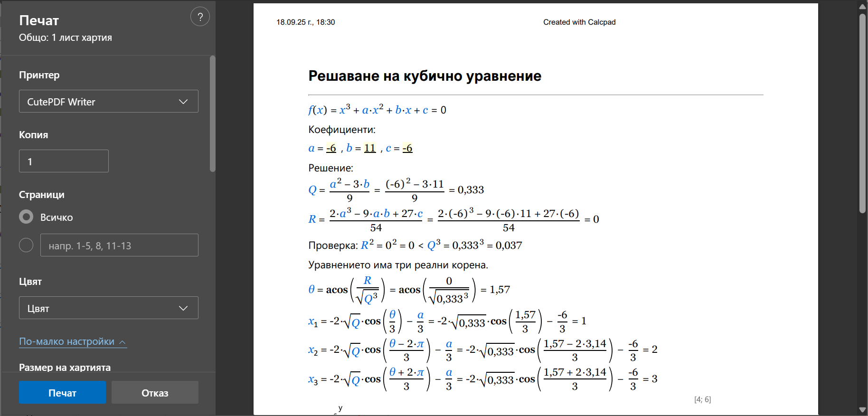Click the date '18.09.25 г., 18:30'

pos(306,22)
